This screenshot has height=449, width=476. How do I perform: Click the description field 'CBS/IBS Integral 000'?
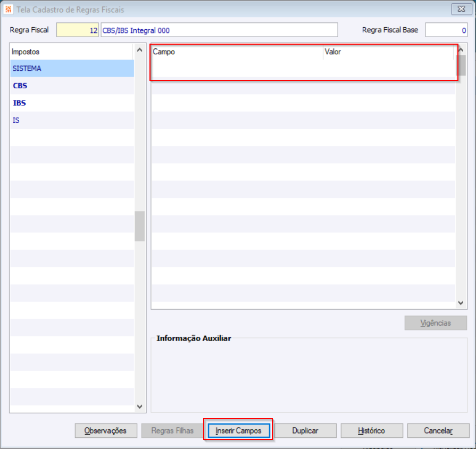point(219,30)
